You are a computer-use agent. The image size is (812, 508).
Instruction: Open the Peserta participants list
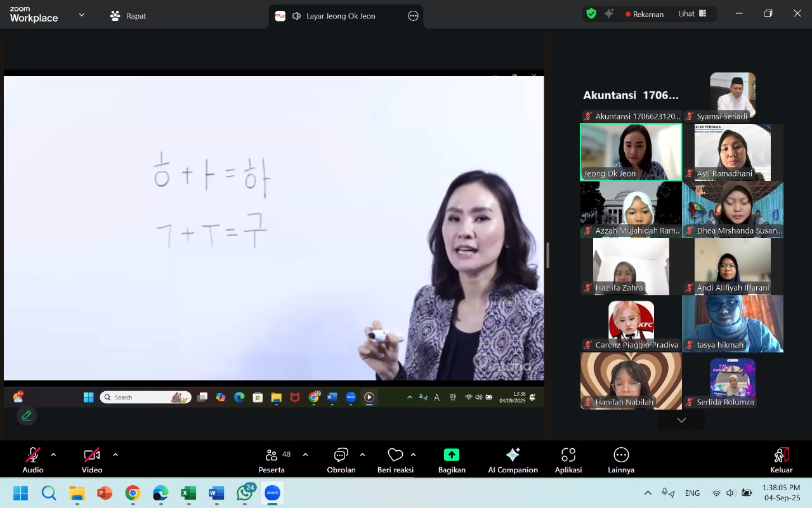point(272,455)
